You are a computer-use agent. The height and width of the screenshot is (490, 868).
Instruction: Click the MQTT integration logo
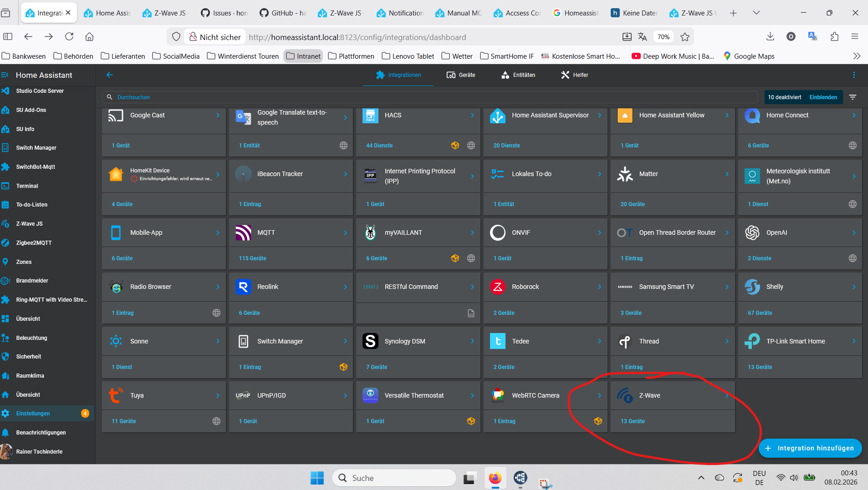(243, 232)
